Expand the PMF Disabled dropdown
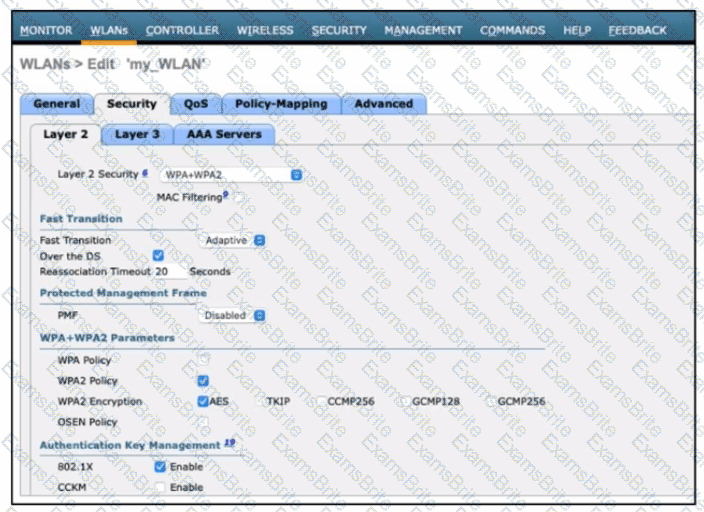704x512 pixels. [234, 316]
